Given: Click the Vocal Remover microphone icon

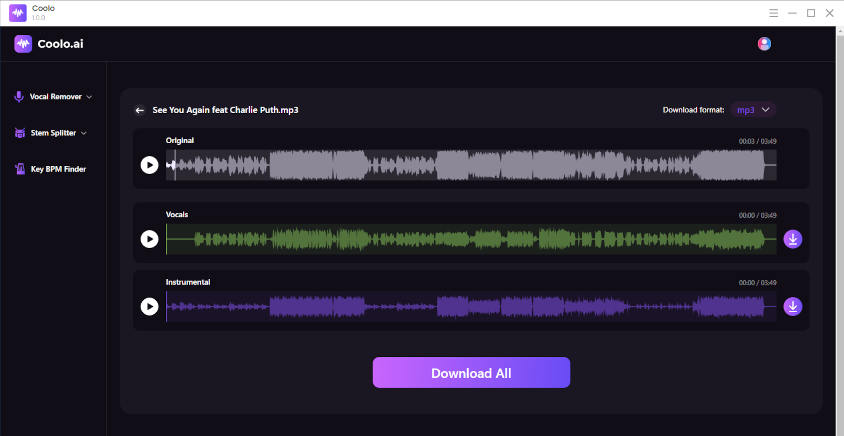Looking at the screenshot, I should [19, 97].
